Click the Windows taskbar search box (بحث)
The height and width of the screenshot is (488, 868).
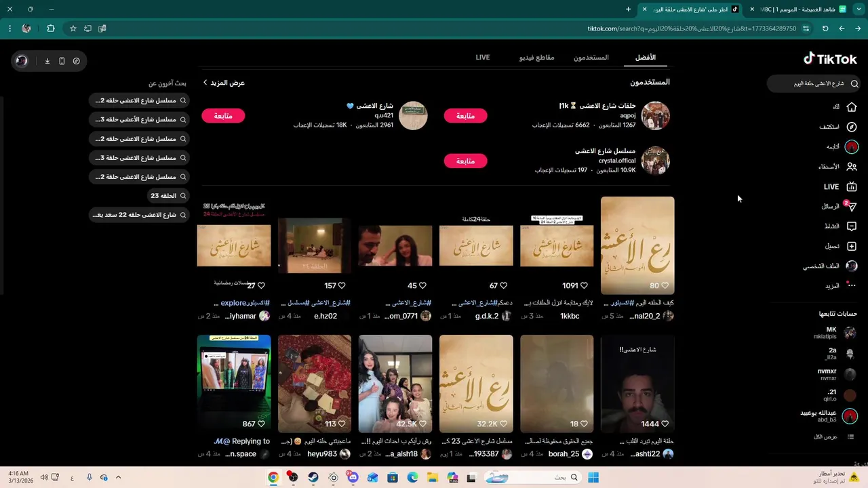click(x=532, y=478)
